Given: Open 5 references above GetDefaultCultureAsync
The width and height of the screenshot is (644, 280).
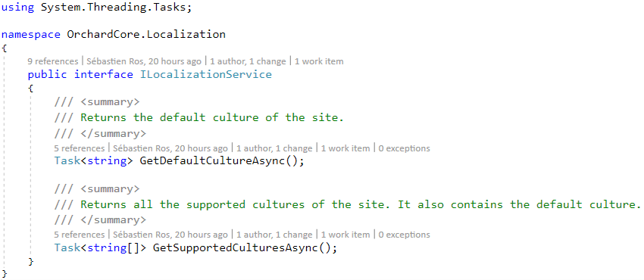Looking at the screenshot, I should [80, 148].
